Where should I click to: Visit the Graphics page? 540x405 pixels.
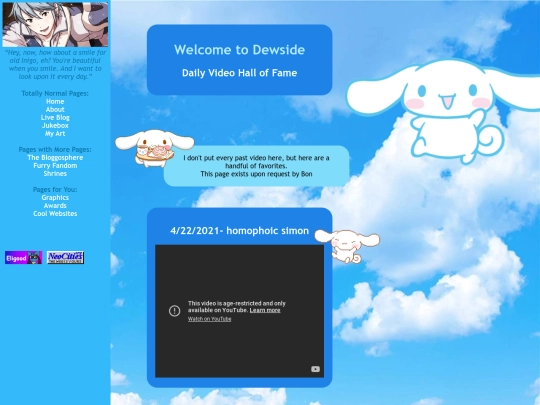click(55, 197)
